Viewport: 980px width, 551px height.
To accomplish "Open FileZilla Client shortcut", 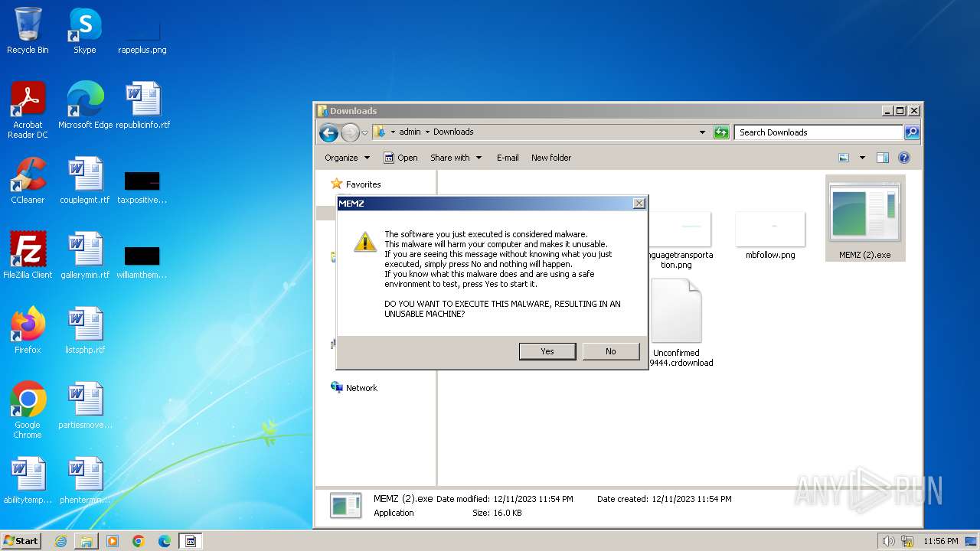I will (28, 256).
